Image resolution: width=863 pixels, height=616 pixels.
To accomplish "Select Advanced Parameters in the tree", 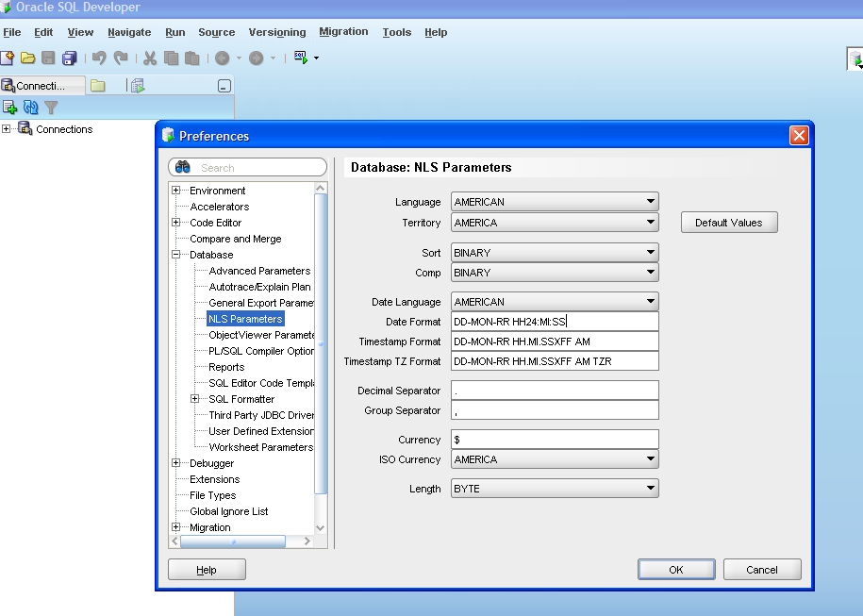I will (259, 271).
